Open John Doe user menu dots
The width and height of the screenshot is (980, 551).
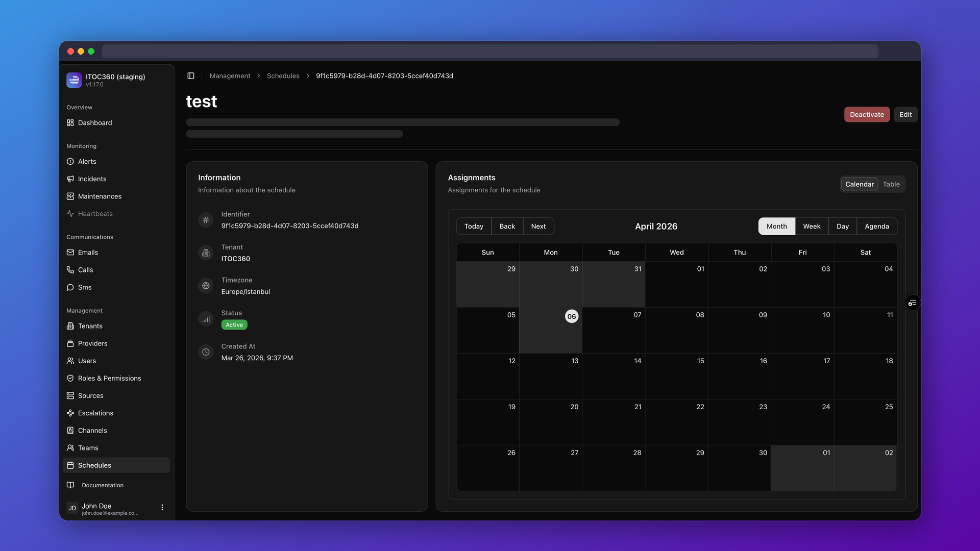pyautogui.click(x=162, y=508)
